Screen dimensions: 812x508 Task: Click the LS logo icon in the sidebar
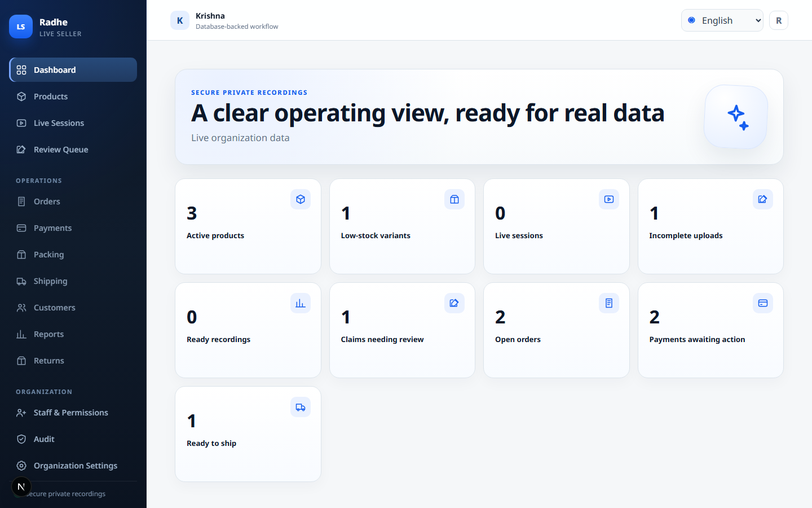point(21,27)
